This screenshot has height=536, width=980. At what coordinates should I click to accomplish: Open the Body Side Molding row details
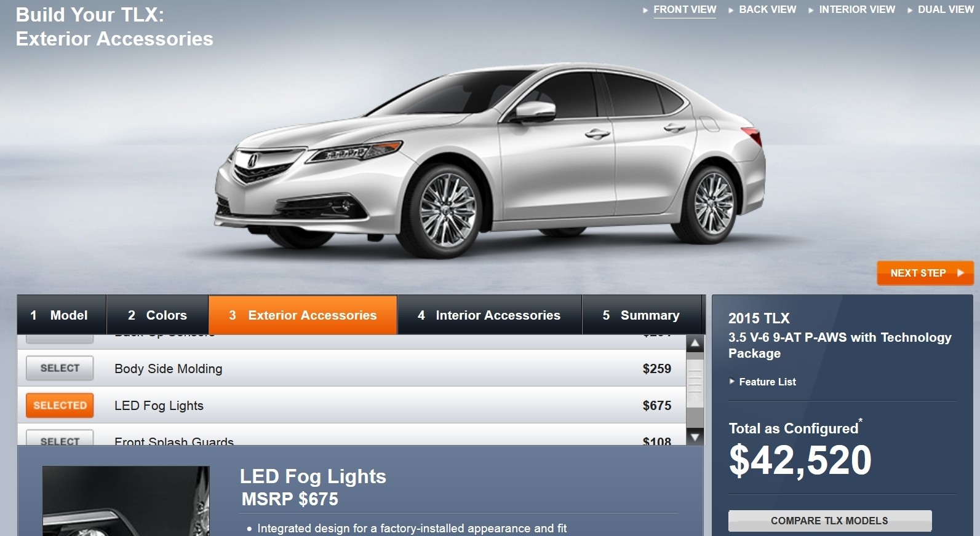pos(351,368)
